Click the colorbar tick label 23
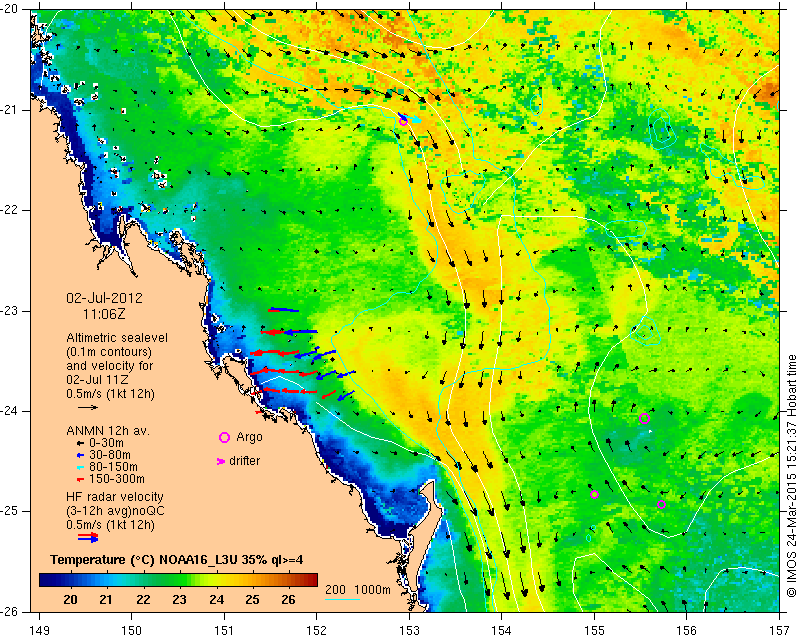 coord(179,600)
